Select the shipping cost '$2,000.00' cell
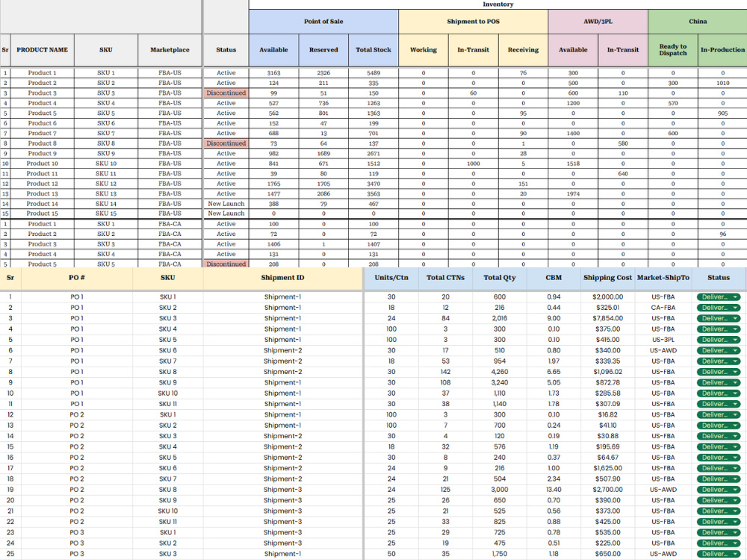The width and height of the screenshot is (747, 560). click(607, 296)
